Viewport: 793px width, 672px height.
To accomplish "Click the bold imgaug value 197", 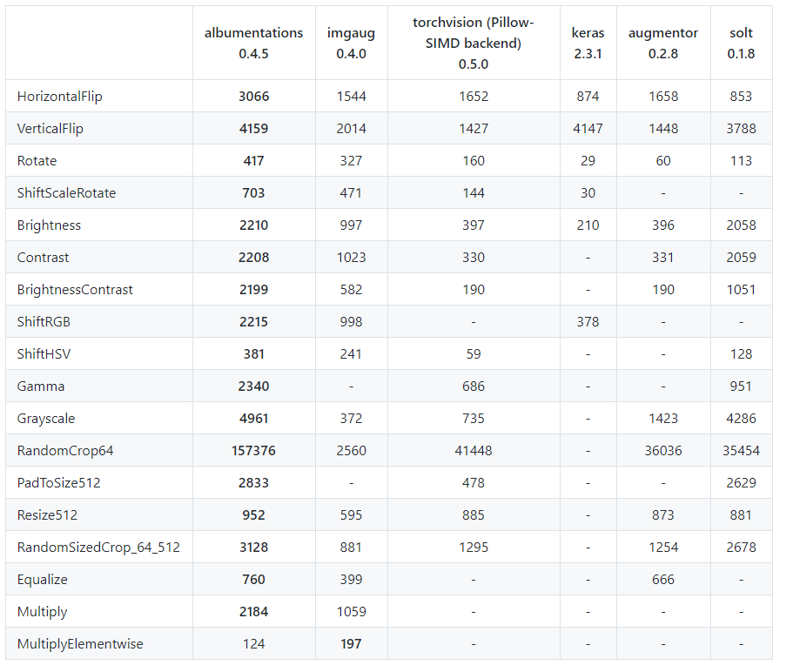I will (351, 644).
